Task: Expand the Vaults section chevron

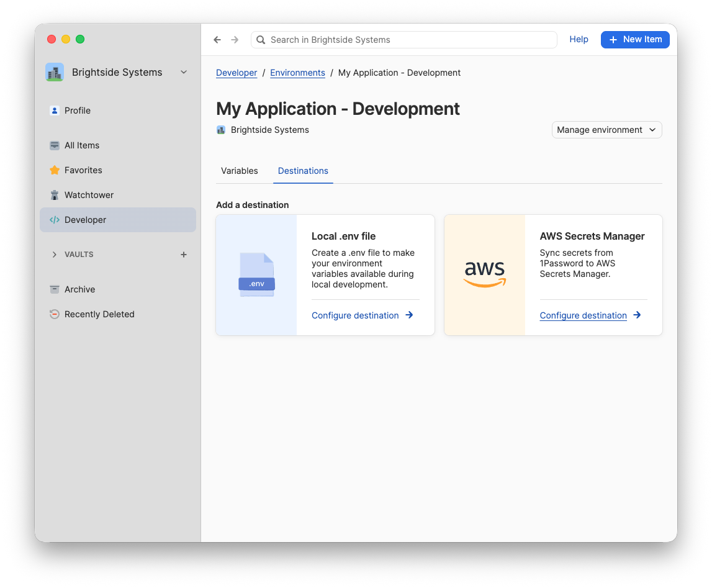Action: pos(53,254)
